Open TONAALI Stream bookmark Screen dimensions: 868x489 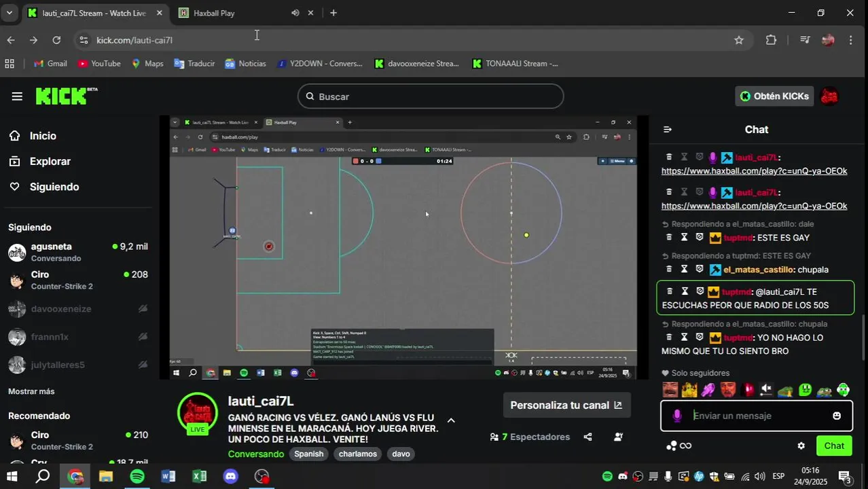click(x=515, y=63)
